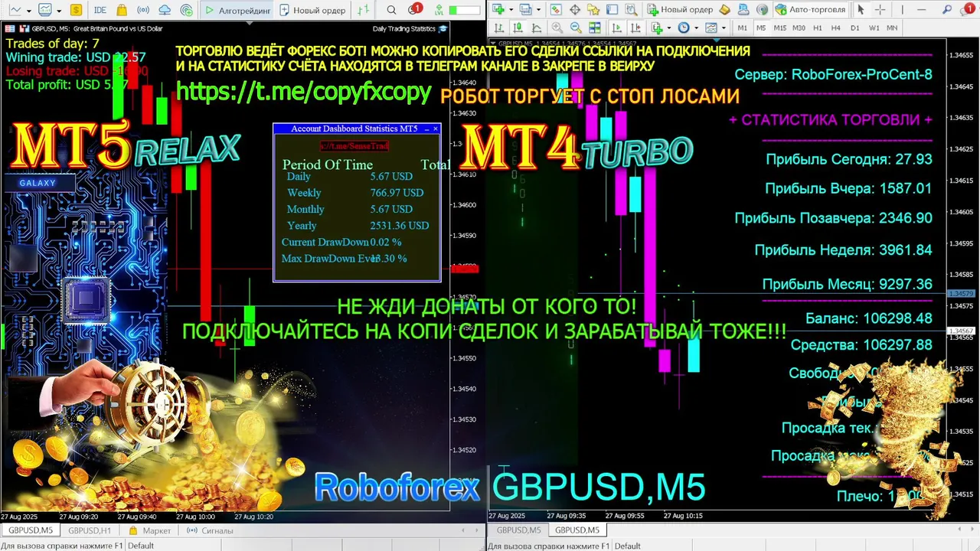
Task: Minimize the Account Dashboard Statistics MT5 panel
Action: pos(426,129)
